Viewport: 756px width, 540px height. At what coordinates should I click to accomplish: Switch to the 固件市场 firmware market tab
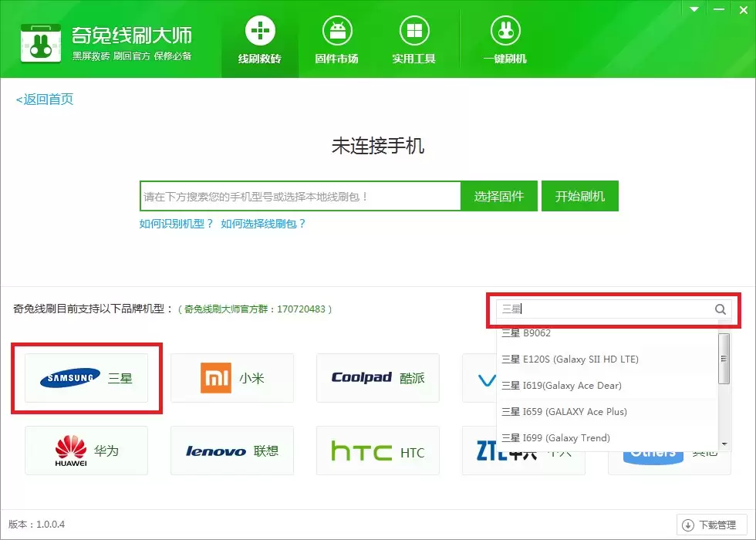tap(336, 39)
